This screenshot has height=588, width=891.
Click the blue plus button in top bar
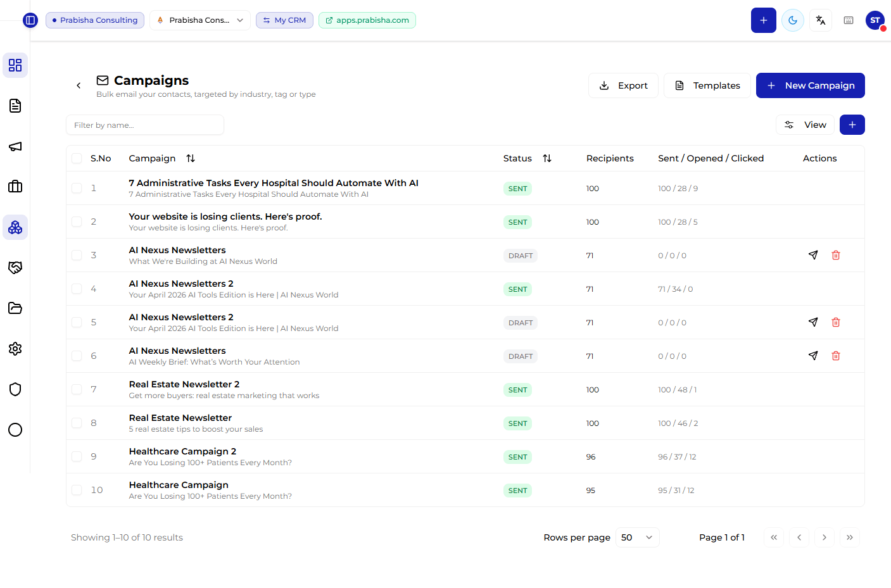764,20
